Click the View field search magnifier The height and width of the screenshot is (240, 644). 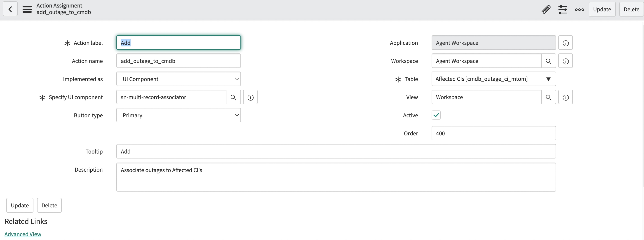pyautogui.click(x=549, y=97)
